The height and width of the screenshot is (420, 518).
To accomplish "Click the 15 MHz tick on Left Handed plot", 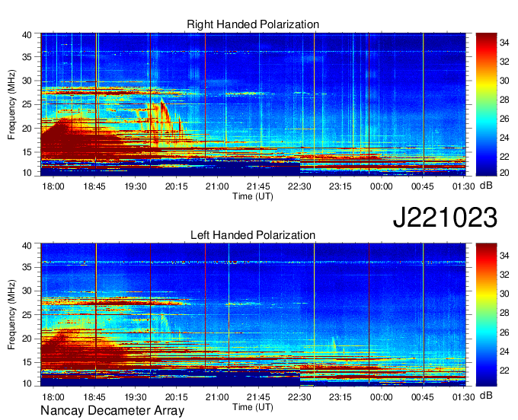I will pos(27,362).
